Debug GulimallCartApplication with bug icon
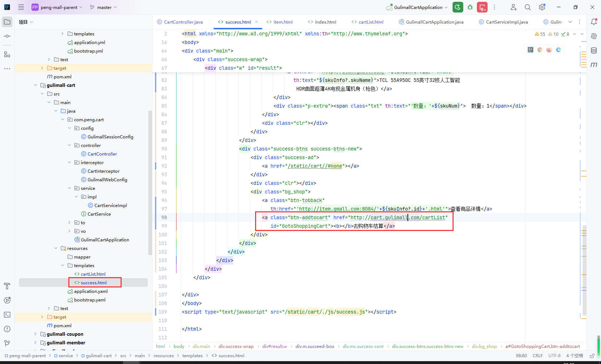The width and height of the screenshot is (601, 364). tap(470, 7)
